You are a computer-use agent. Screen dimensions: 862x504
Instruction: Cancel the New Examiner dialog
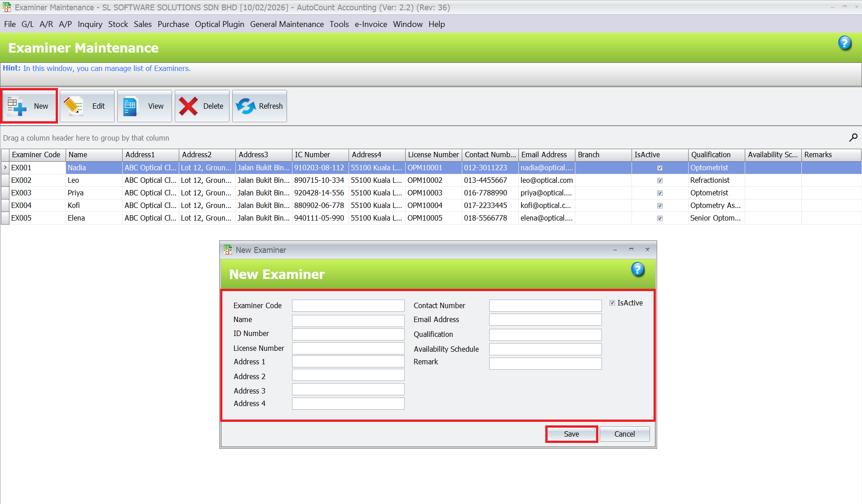[624, 434]
